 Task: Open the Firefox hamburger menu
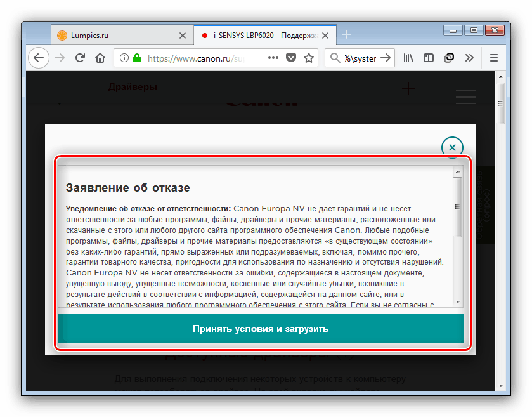[x=494, y=58]
